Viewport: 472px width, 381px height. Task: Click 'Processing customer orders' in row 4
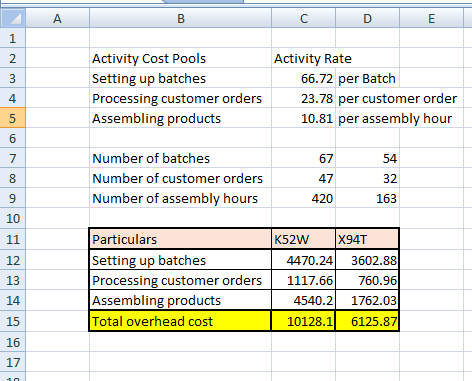pos(181,98)
